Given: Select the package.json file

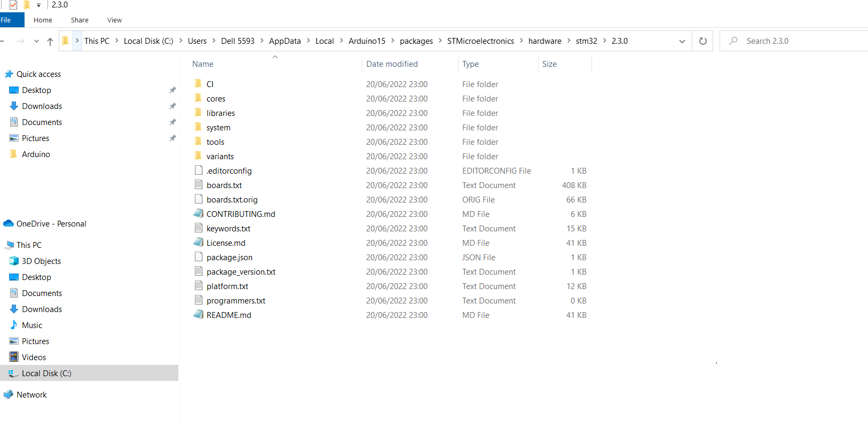Looking at the screenshot, I should pyautogui.click(x=230, y=257).
